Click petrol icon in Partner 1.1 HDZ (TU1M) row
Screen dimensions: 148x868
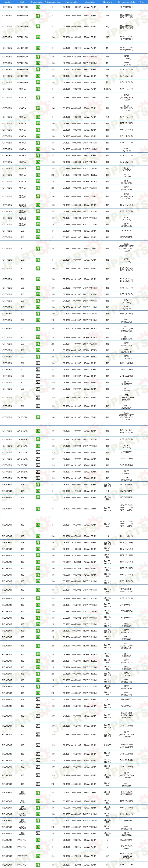(x=38, y=840)
